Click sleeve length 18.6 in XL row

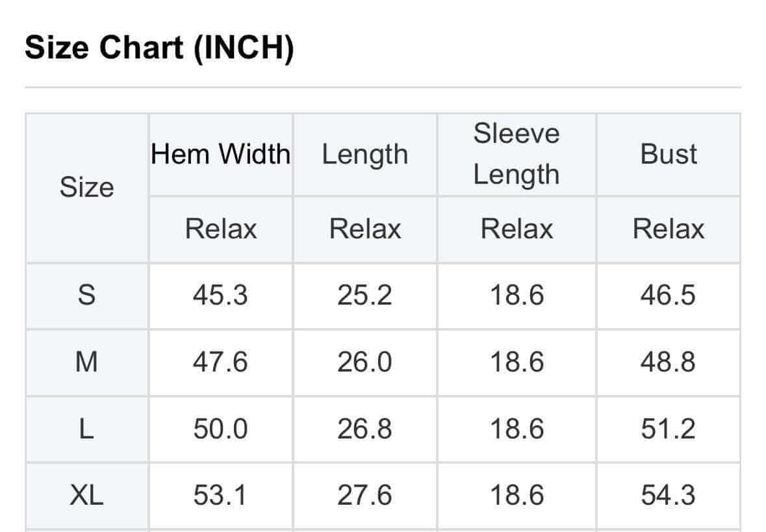point(517,496)
